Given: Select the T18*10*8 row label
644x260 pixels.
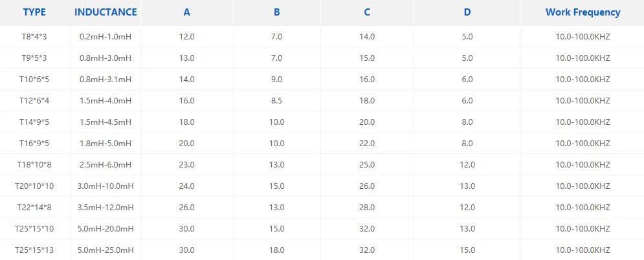Looking at the screenshot, I should [34, 164].
